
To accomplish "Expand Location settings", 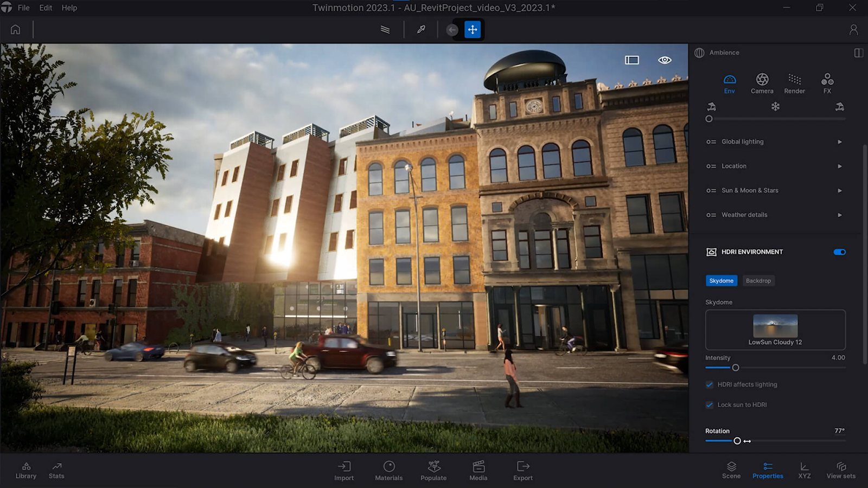I will coord(840,166).
